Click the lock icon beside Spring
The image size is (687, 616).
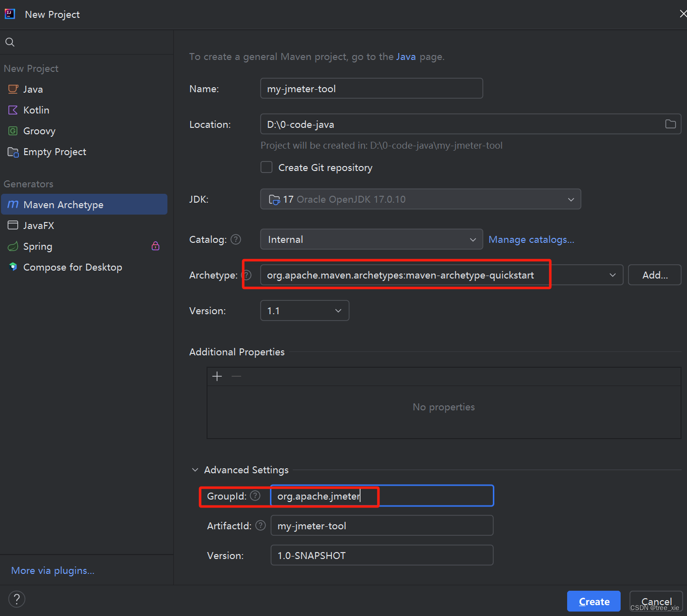click(x=156, y=246)
